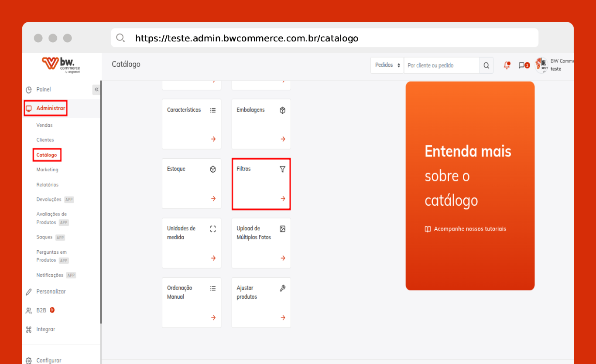Click the notification bell icon
Viewport: 596px width, 364px height.
[507, 65]
